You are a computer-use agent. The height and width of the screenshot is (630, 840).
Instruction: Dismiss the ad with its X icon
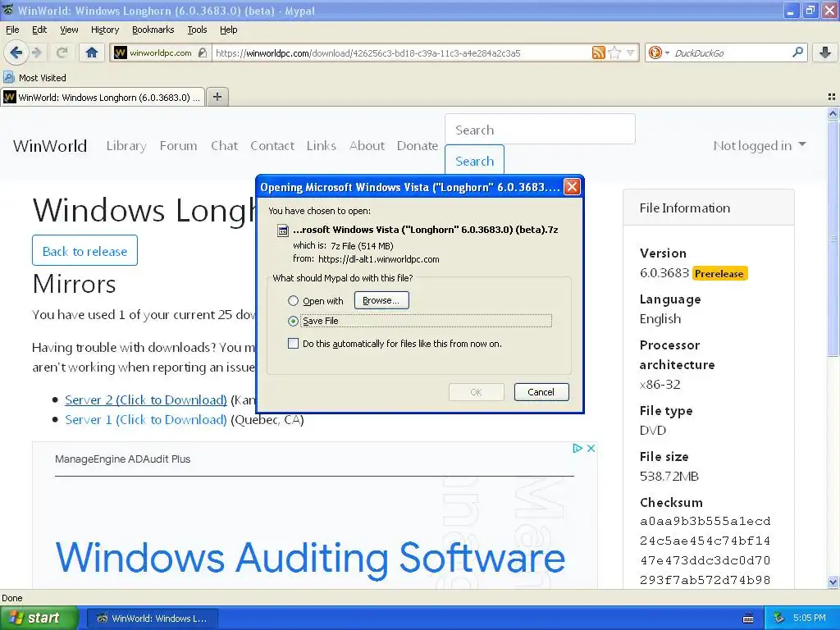[x=591, y=448]
